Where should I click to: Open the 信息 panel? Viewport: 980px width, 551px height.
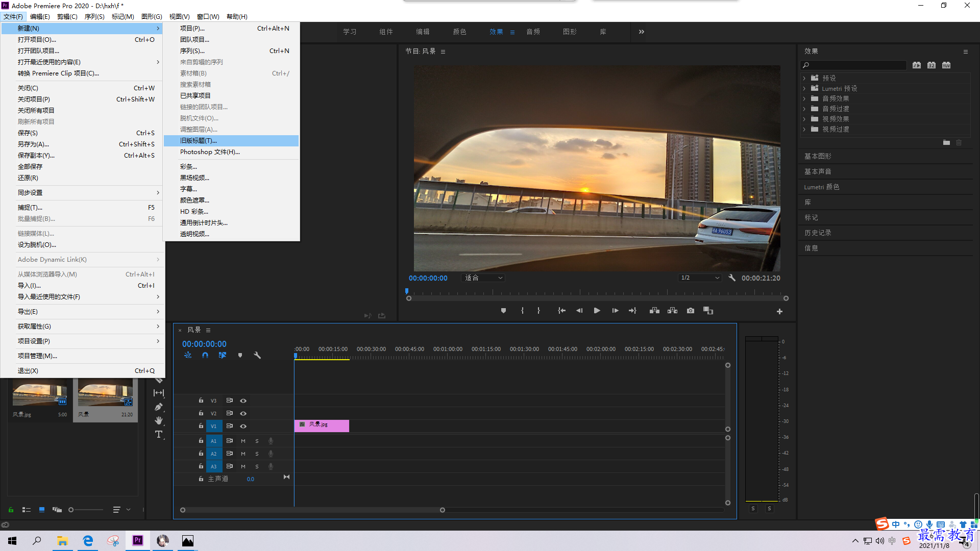811,248
